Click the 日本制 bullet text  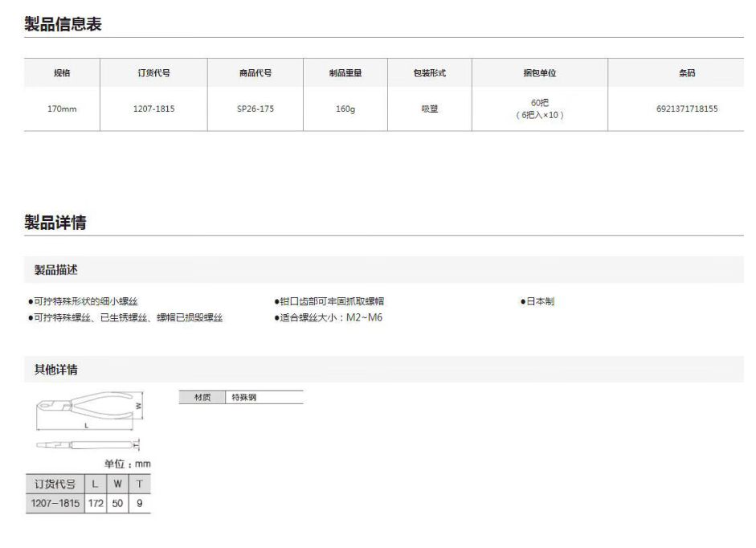tap(540, 301)
